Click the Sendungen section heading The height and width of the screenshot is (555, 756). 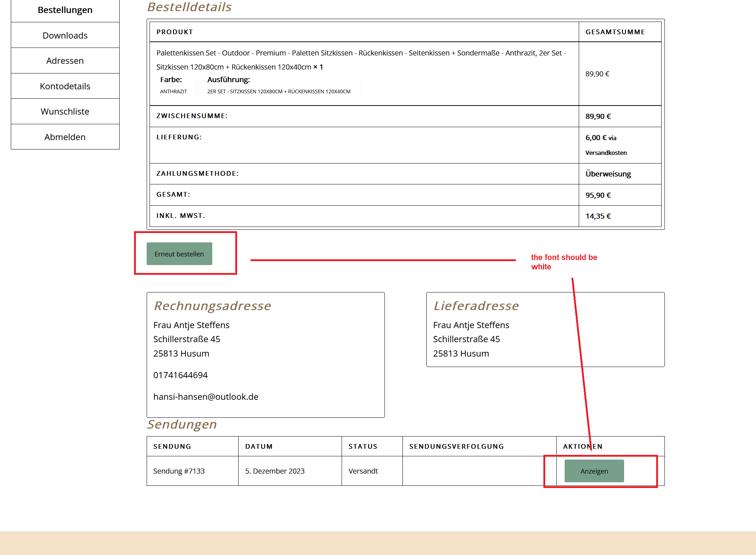coord(182,424)
